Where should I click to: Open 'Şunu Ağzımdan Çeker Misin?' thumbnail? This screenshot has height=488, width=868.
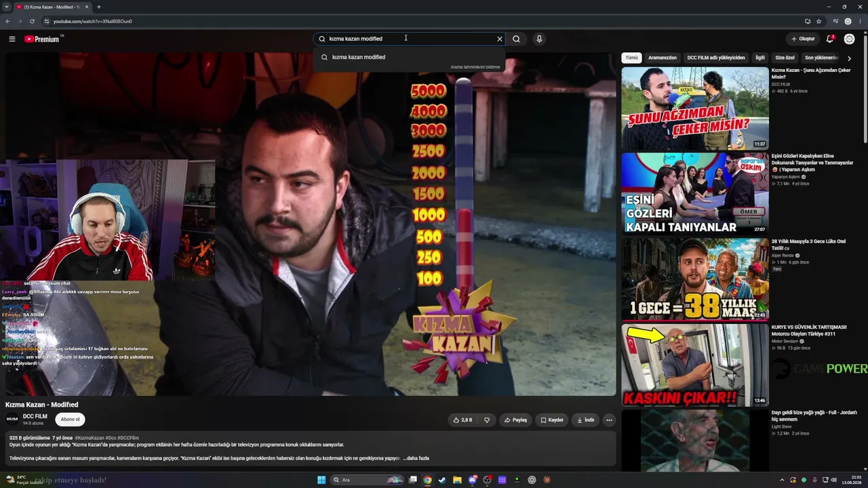(695, 108)
